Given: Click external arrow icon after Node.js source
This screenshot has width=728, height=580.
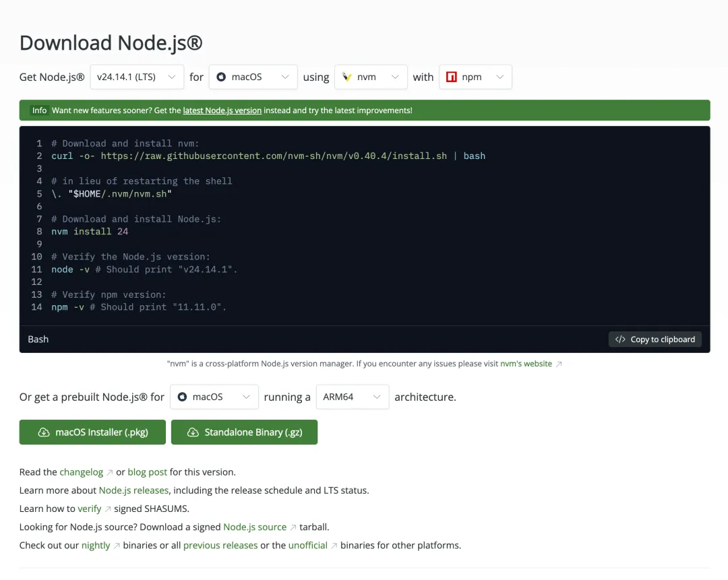Looking at the screenshot, I should click(293, 528).
